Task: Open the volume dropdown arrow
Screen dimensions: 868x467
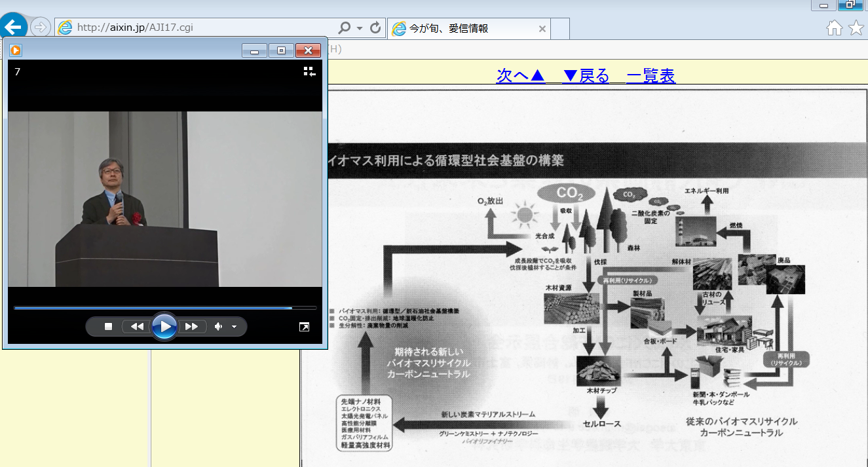Action: pos(235,327)
